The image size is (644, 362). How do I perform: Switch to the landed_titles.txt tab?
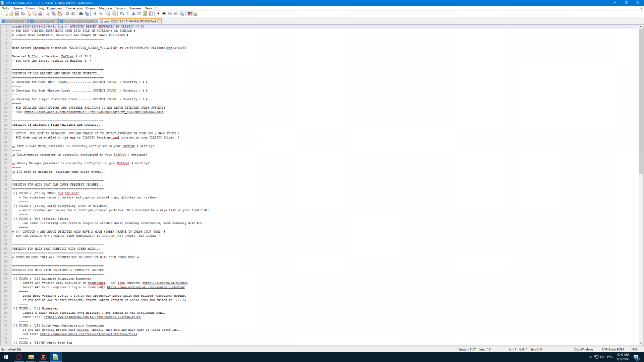(x=14, y=21)
